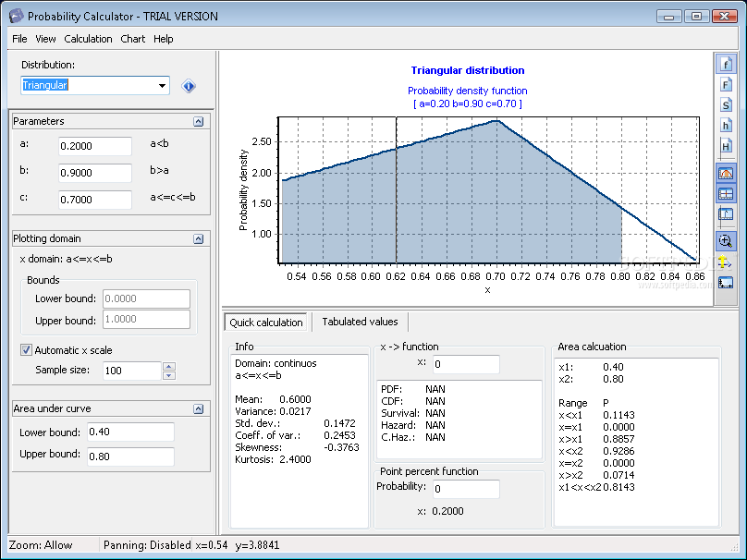Switch to the Tabulated values tab
Image resolution: width=747 pixels, height=560 pixels.
(360, 322)
